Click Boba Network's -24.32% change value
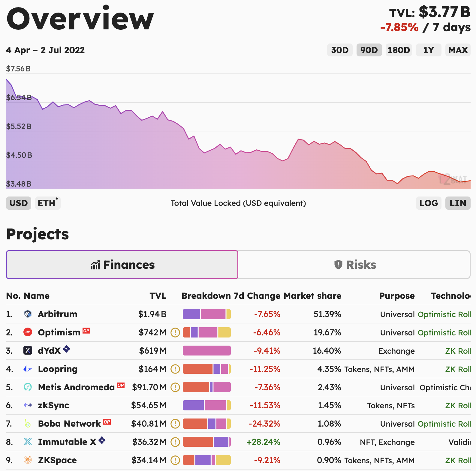Screen dimensions: 476x471 click(x=264, y=424)
